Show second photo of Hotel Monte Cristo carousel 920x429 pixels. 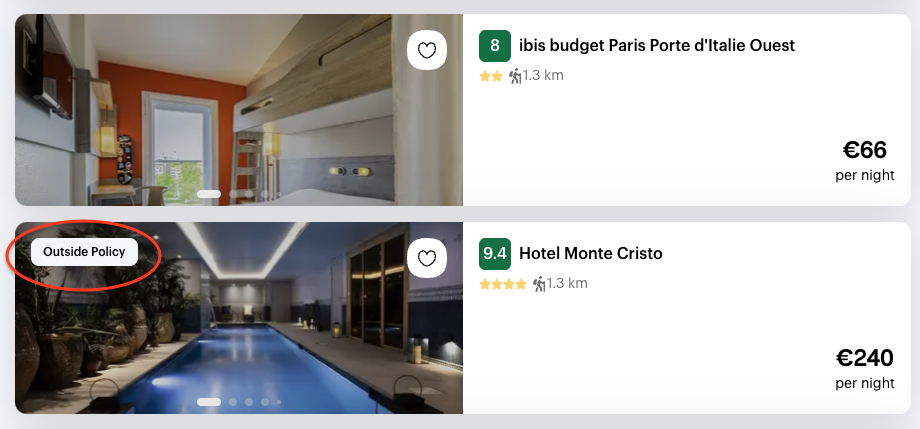tap(233, 401)
